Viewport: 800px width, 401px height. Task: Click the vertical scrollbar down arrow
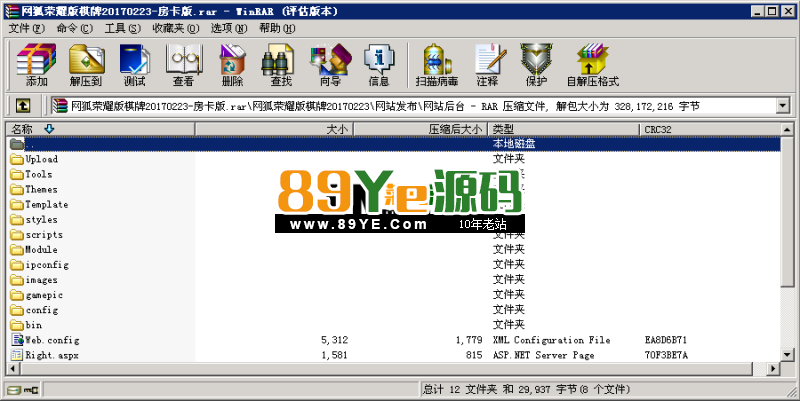(787, 355)
